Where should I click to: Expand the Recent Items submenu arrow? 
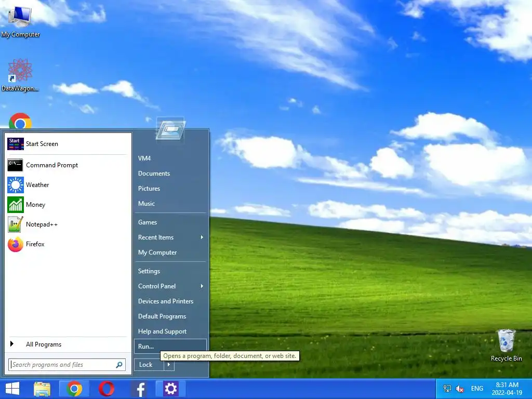202,237
